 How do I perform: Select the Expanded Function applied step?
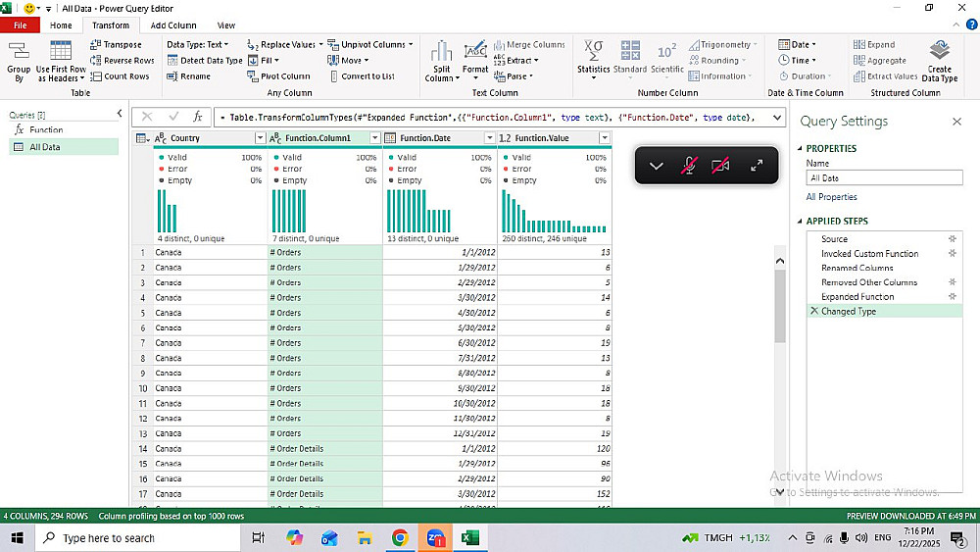pos(857,296)
